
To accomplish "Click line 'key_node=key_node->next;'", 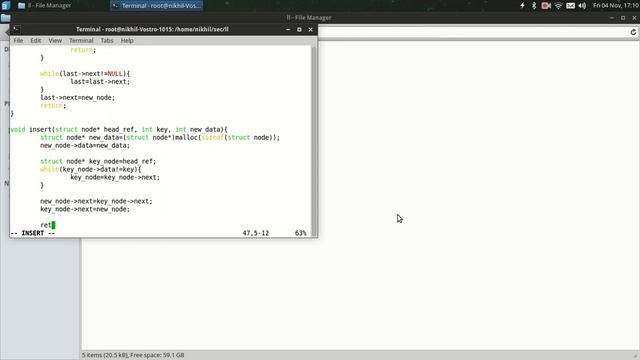I will point(115,177).
